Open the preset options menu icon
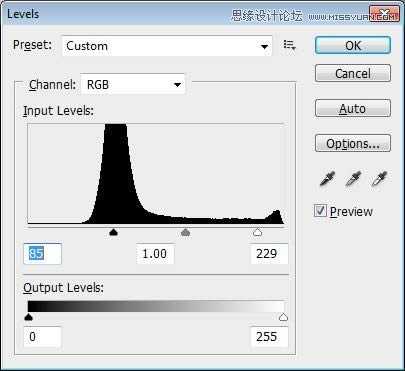This screenshot has width=405, height=371. click(x=289, y=45)
